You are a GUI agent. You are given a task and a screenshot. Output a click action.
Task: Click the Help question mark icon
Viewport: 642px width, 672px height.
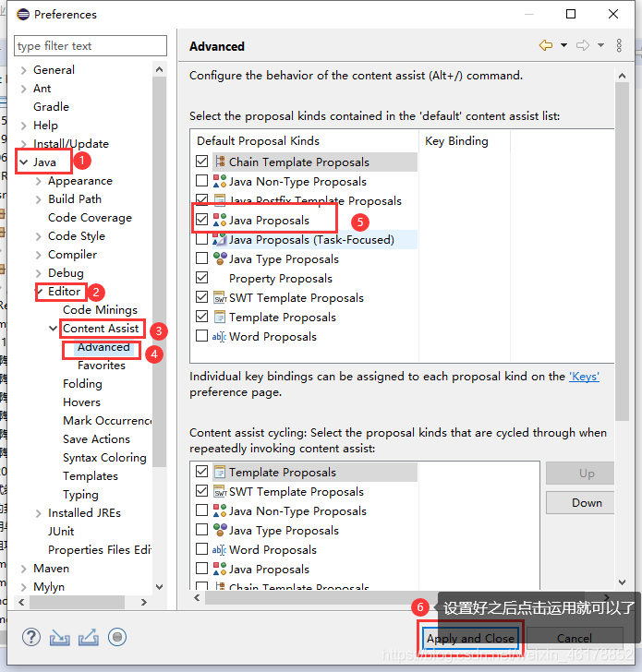31,637
